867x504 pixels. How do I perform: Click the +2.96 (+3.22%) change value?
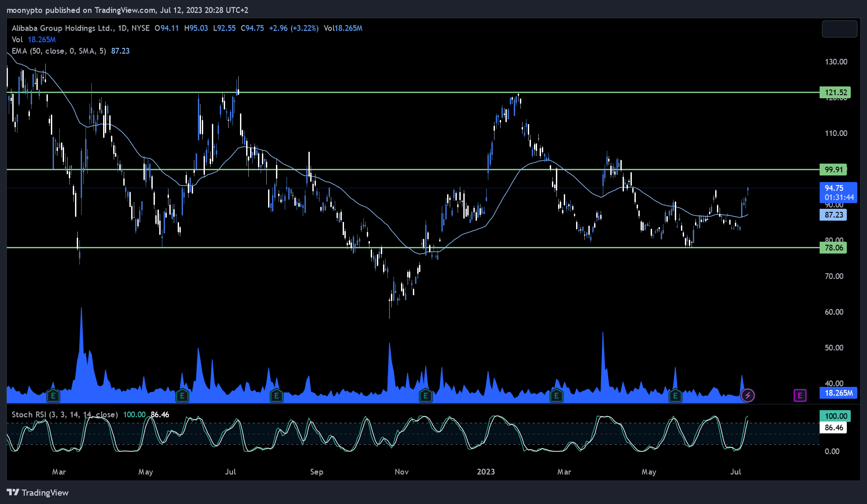(x=294, y=28)
